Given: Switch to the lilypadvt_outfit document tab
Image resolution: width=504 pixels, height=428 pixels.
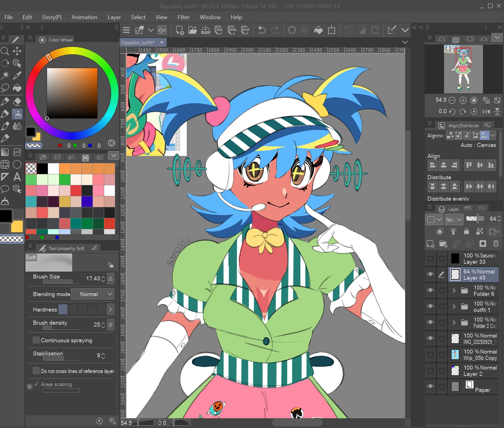Looking at the screenshot, I should pyautogui.click(x=138, y=42).
